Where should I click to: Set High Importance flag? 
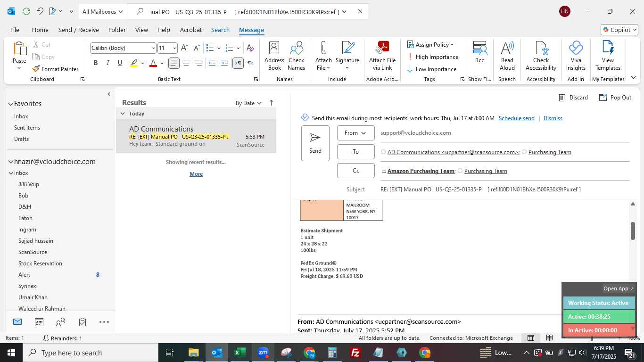pyautogui.click(x=432, y=57)
